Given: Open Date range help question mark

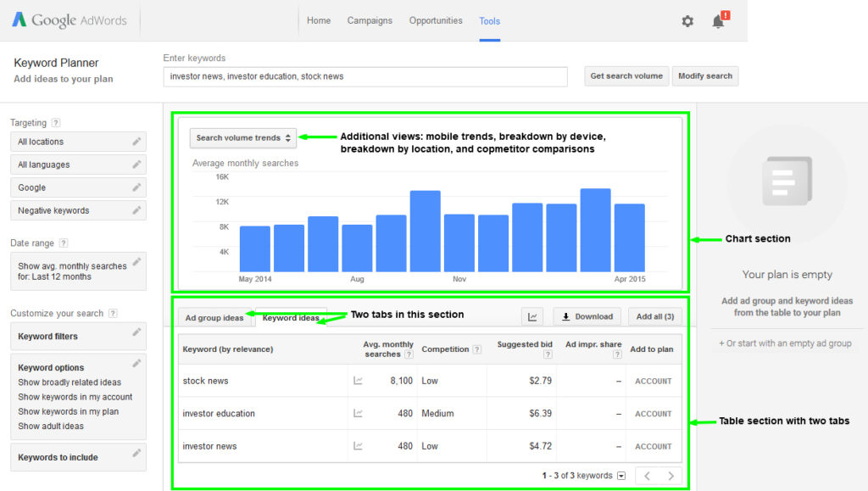Looking at the screenshot, I should tap(64, 243).
